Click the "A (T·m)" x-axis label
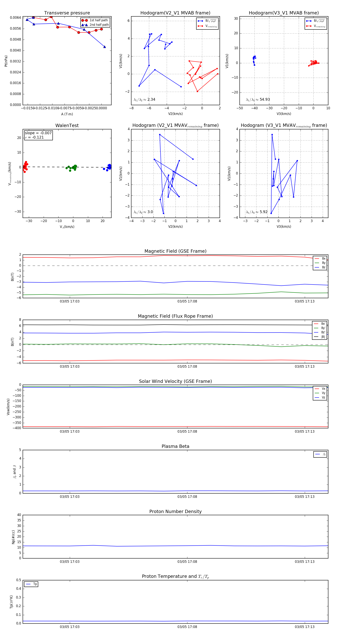Screen dimensions: 351x644 (x=67, y=114)
